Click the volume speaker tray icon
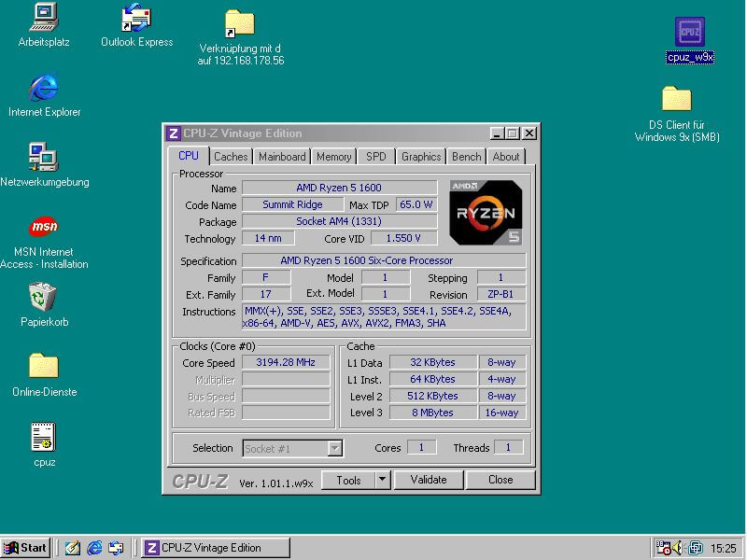Viewport: 747px width, 560px height. (x=677, y=548)
